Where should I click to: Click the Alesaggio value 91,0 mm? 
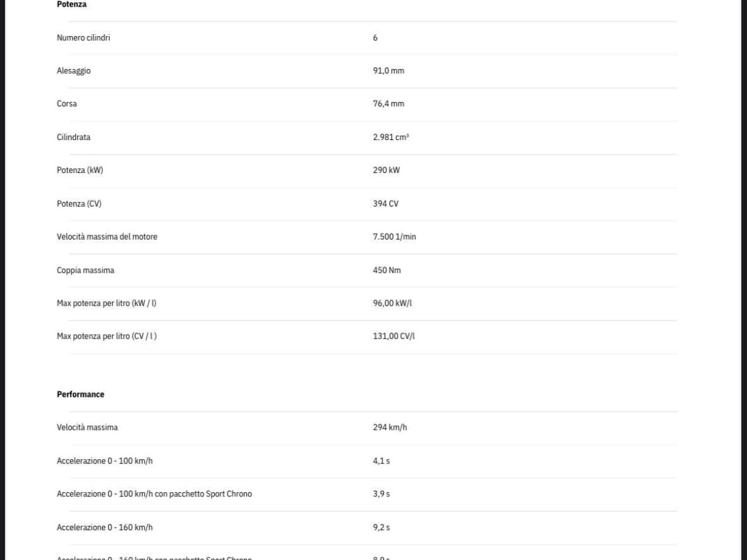pyautogui.click(x=388, y=71)
